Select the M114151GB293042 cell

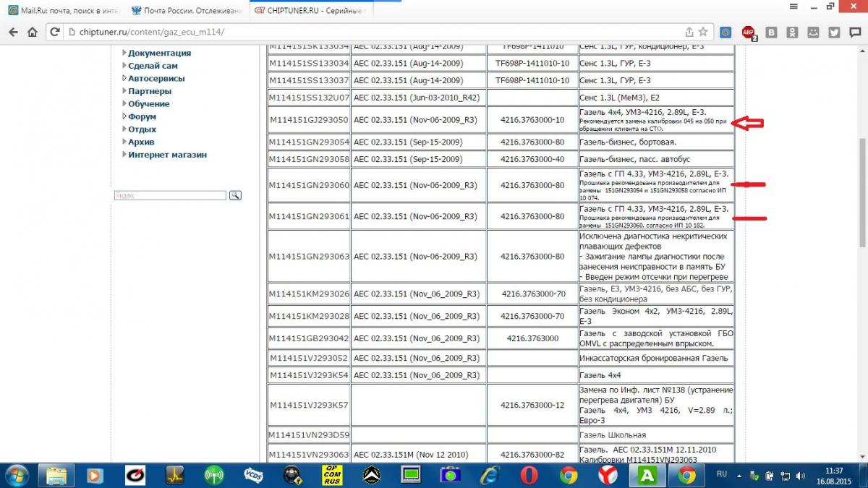coord(309,338)
